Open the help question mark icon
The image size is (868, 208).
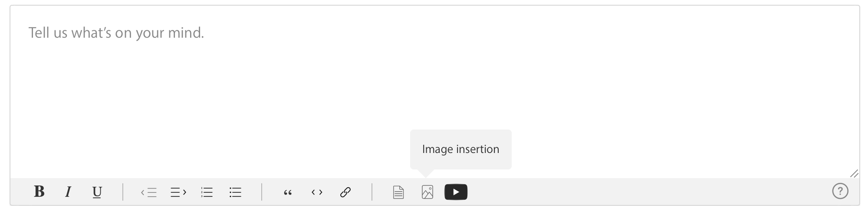point(840,191)
